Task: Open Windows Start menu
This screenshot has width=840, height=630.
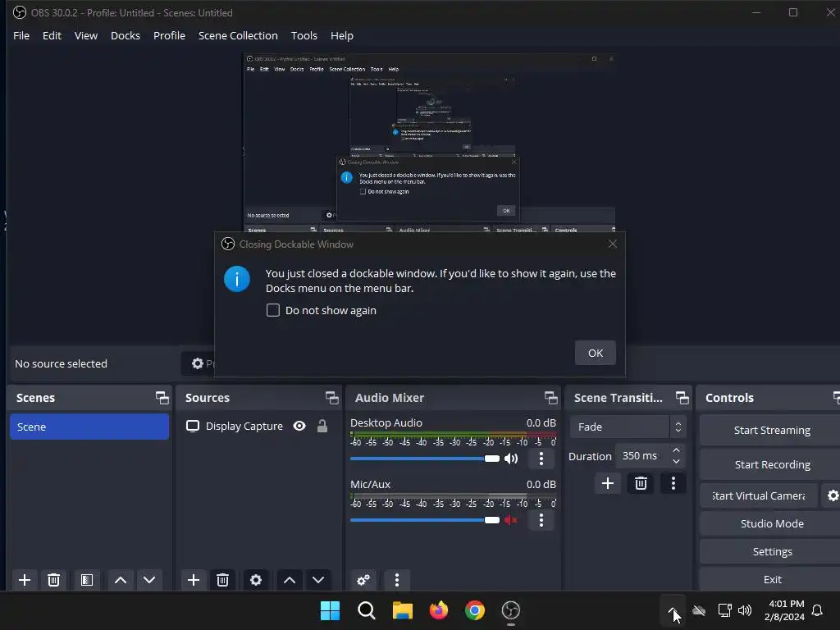Action: pos(330,610)
